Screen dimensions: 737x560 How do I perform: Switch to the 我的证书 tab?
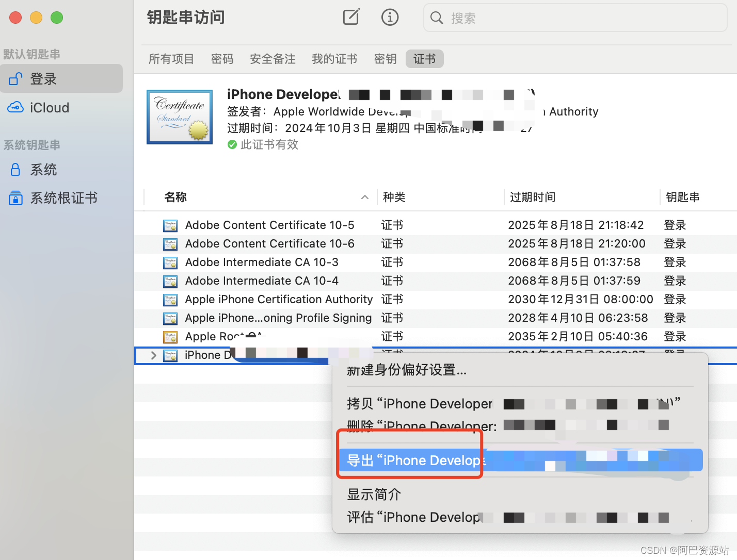[x=334, y=59]
